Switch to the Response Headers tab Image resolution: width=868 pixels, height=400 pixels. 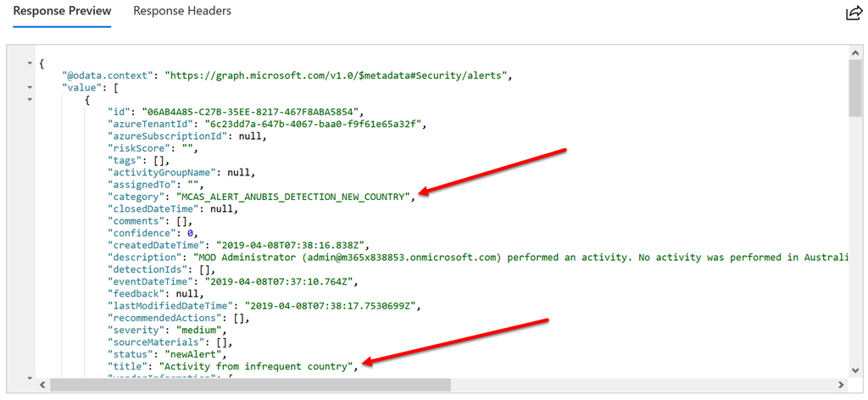182,12
